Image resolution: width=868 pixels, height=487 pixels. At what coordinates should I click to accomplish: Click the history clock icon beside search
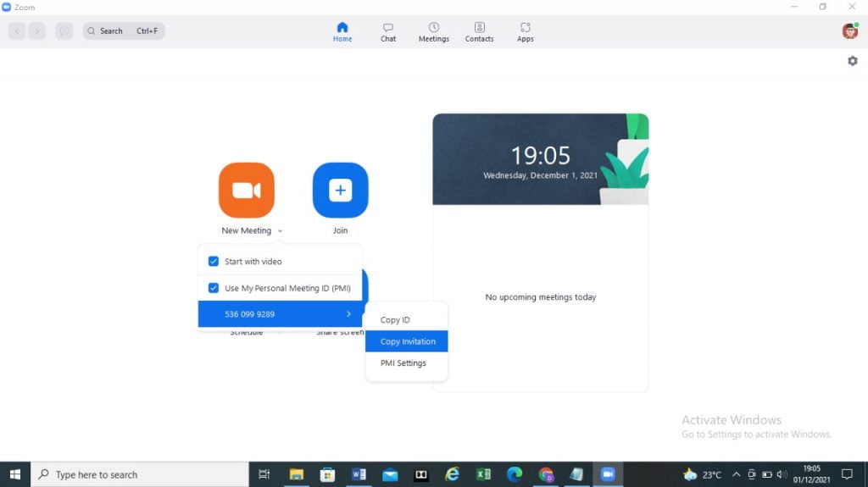64,31
